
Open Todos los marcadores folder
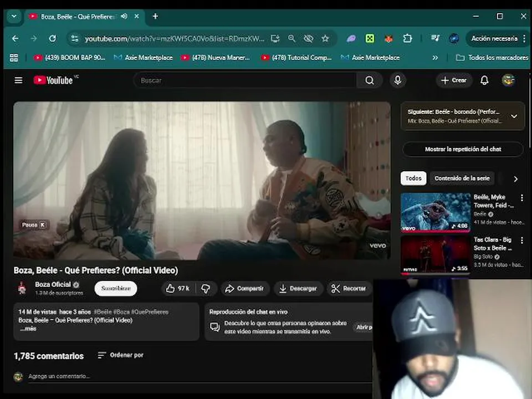492,58
